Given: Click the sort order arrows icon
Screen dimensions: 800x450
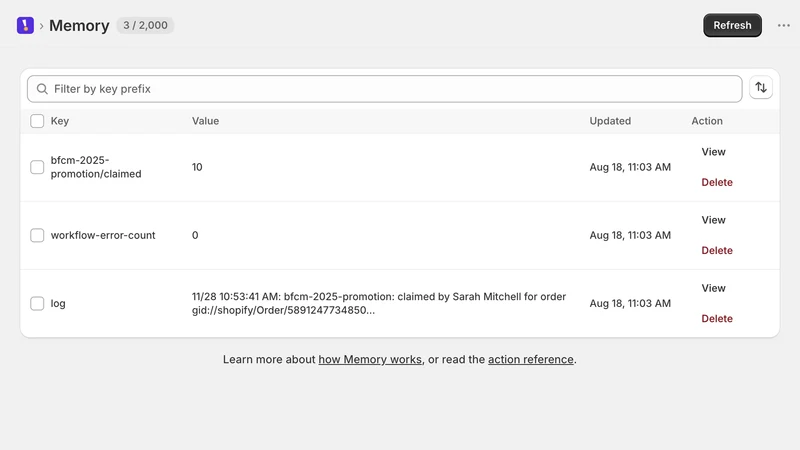Looking at the screenshot, I should point(761,88).
